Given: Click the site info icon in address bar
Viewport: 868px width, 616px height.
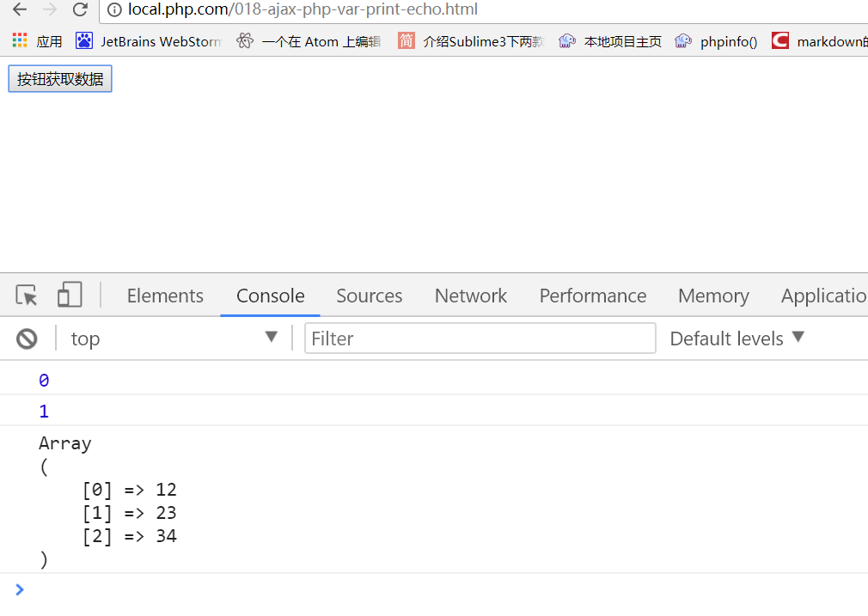Looking at the screenshot, I should click(x=114, y=10).
